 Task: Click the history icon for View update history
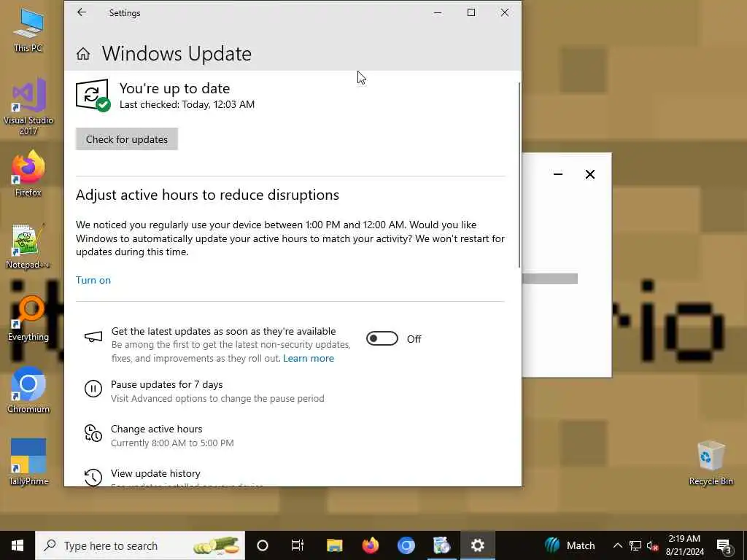[93, 477]
